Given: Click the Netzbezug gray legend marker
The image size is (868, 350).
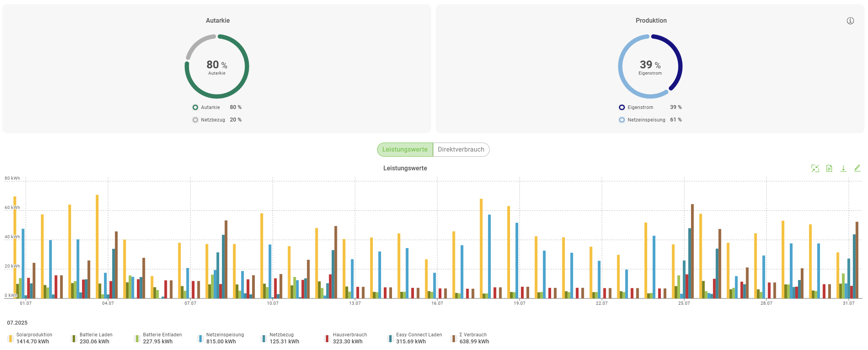Looking at the screenshot, I should coord(195,120).
